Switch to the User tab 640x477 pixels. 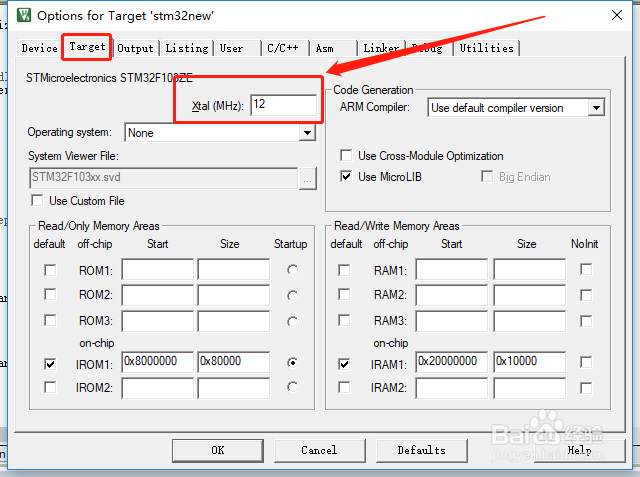[238, 48]
